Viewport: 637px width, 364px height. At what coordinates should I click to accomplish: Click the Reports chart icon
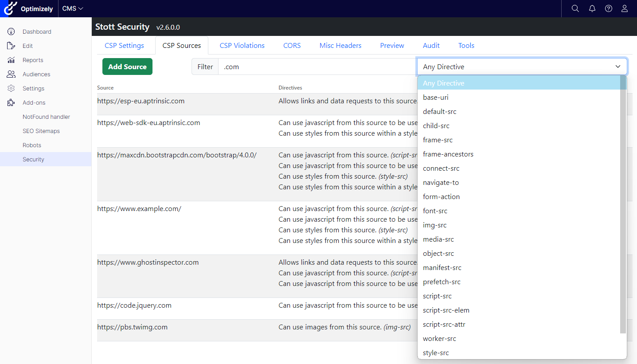pos(11,60)
